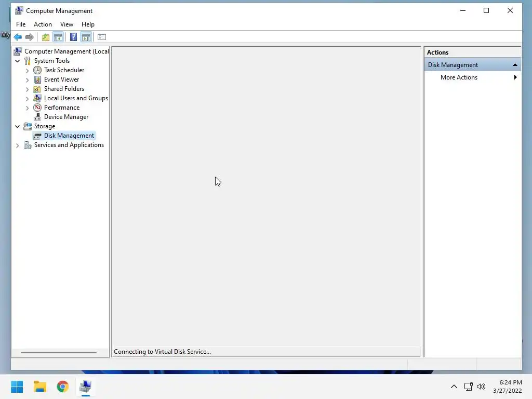This screenshot has height=399, width=532.
Task: Collapse the Disk Management actions section
Action: [x=515, y=65]
